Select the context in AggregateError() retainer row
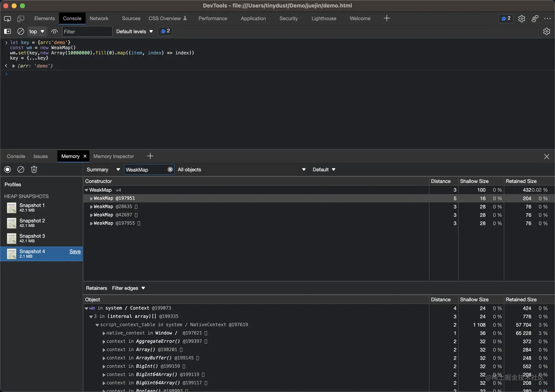 tap(319, 341)
